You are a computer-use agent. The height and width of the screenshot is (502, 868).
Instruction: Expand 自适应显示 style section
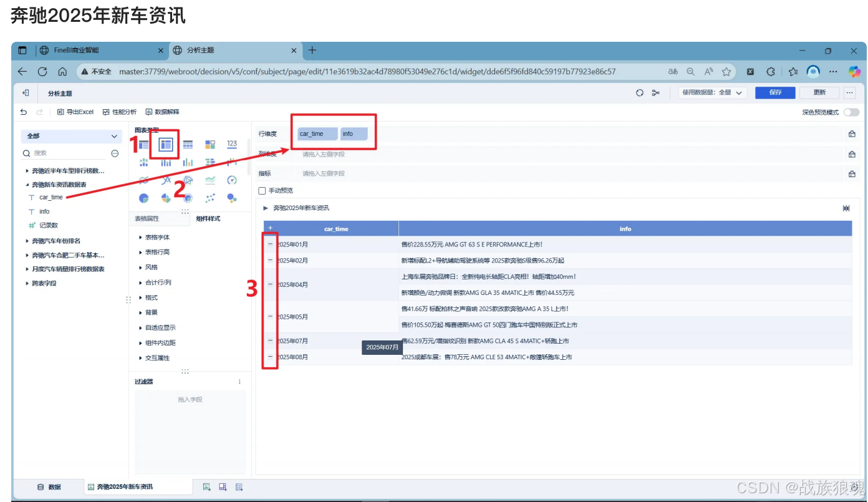click(140, 328)
